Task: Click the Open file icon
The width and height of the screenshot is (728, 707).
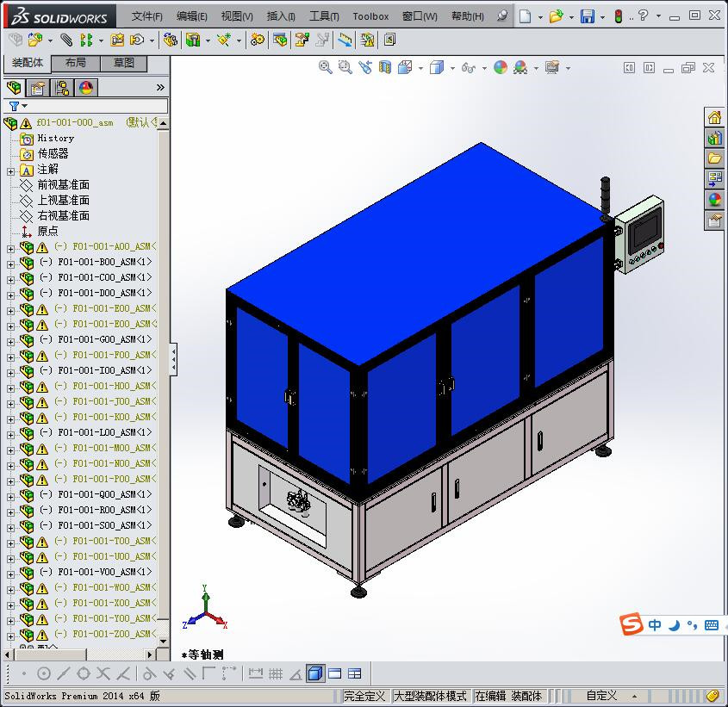Action: (x=556, y=16)
